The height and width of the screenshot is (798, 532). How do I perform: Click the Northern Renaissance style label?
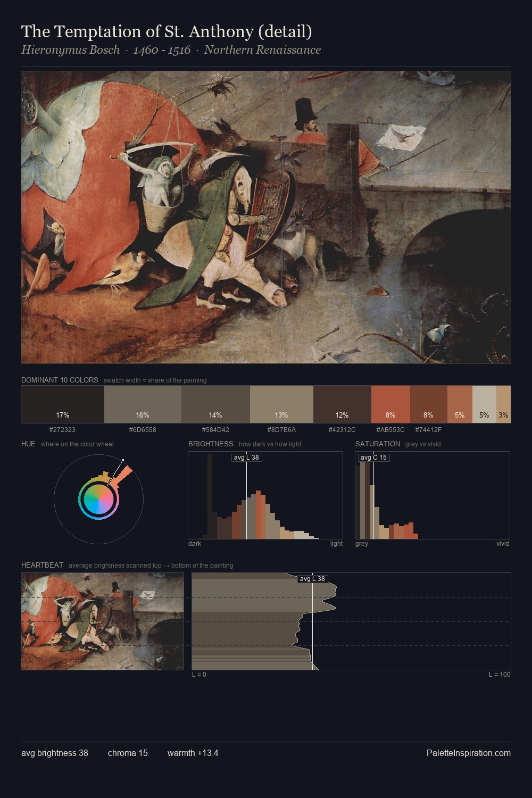click(x=262, y=50)
